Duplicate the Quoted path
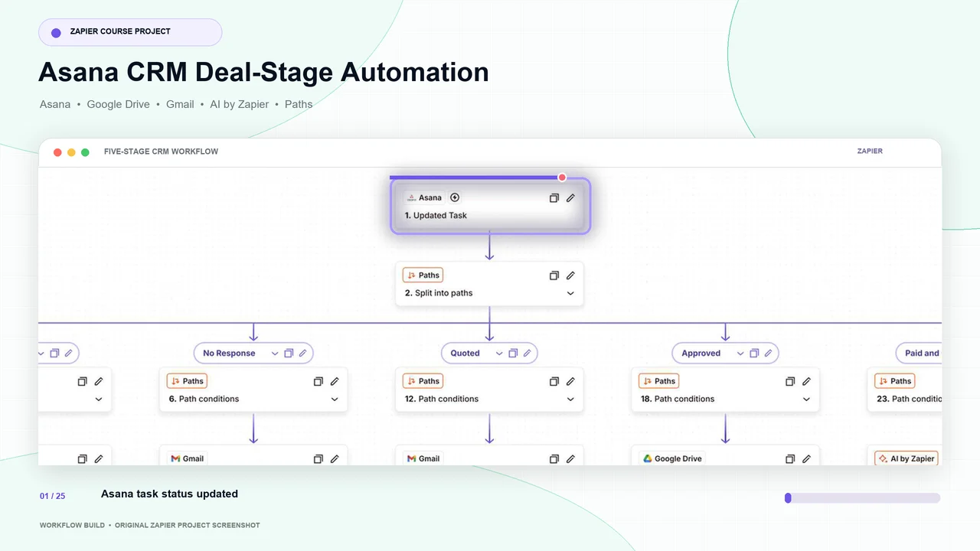The width and height of the screenshot is (980, 551). (513, 354)
